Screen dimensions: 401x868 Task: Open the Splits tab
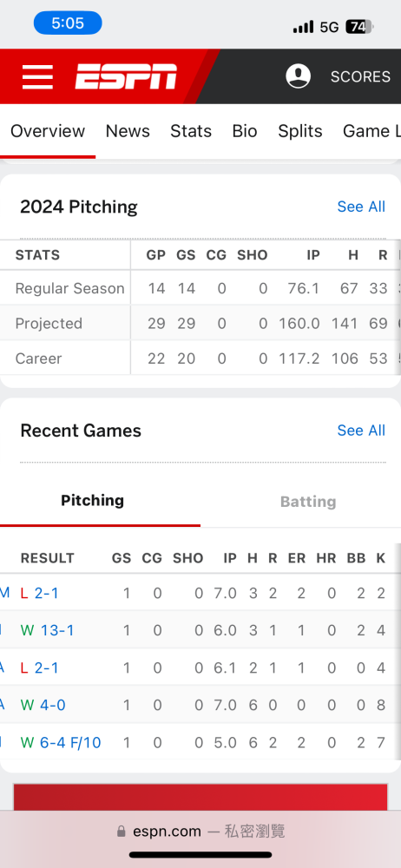click(x=300, y=131)
